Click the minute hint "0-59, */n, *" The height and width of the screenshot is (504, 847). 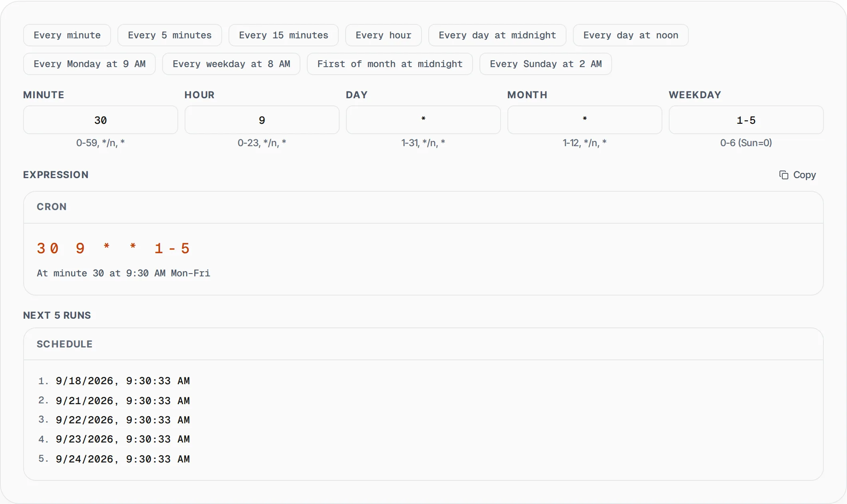pos(101,143)
